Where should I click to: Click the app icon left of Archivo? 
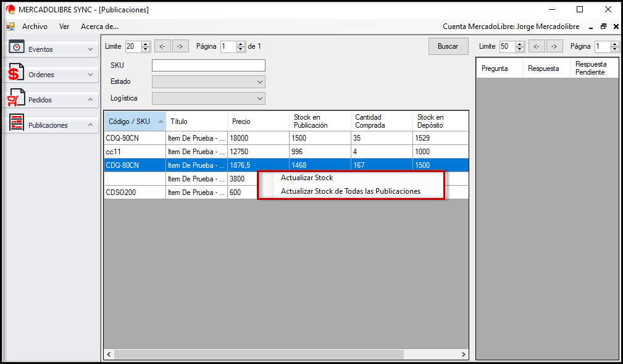pyautogui.click(x=10, y=27)
